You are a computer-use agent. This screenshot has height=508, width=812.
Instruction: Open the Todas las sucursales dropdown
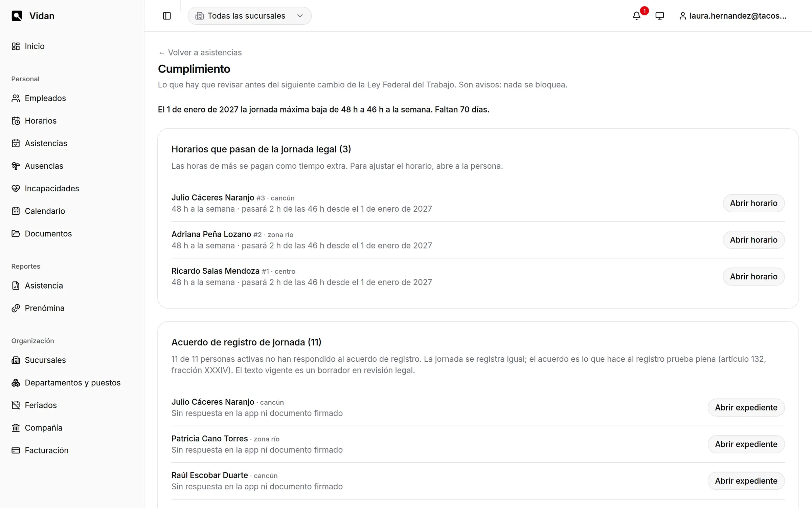(250, 16)
